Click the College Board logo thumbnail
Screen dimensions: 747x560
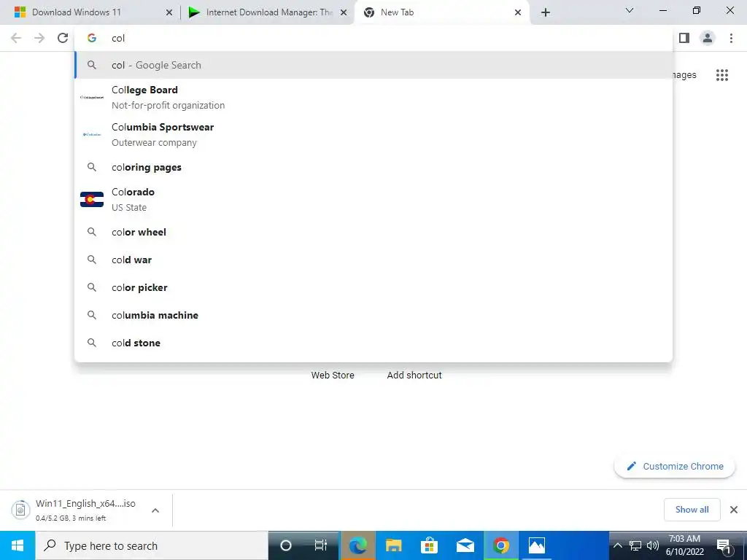coord(92,97)
